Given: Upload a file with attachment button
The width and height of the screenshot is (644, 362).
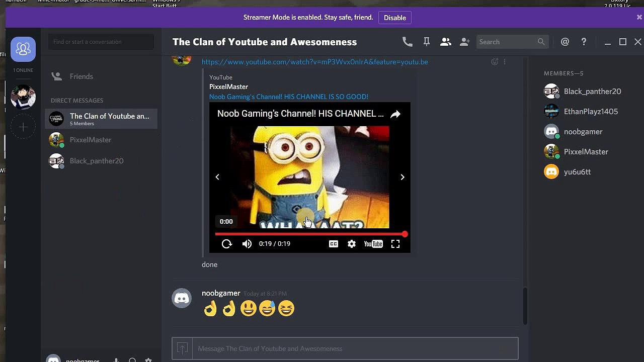Looking at the screenshot, I should click(x=182, y=348).
